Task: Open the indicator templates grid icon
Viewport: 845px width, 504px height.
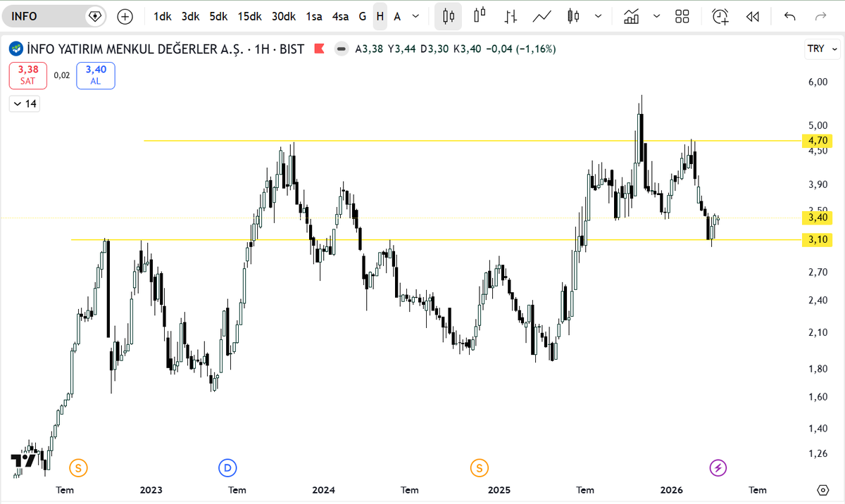Action: point(682,16)
